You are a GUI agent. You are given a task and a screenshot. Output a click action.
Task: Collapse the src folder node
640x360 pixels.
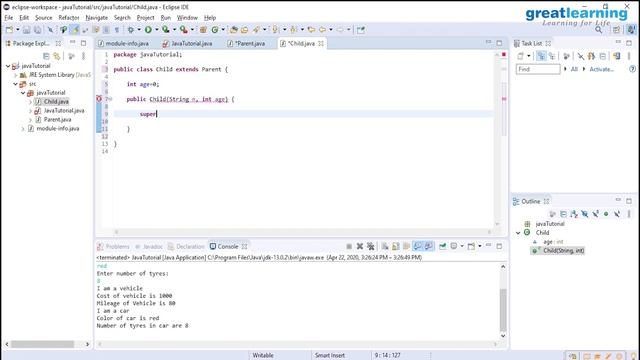[x=16, y=84]
